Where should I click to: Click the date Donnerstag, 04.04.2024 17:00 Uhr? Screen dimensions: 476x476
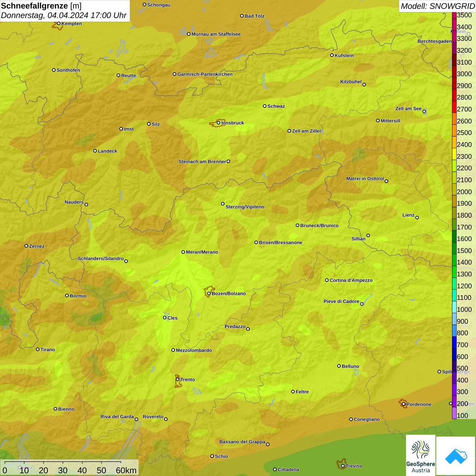tap(64, 15)
